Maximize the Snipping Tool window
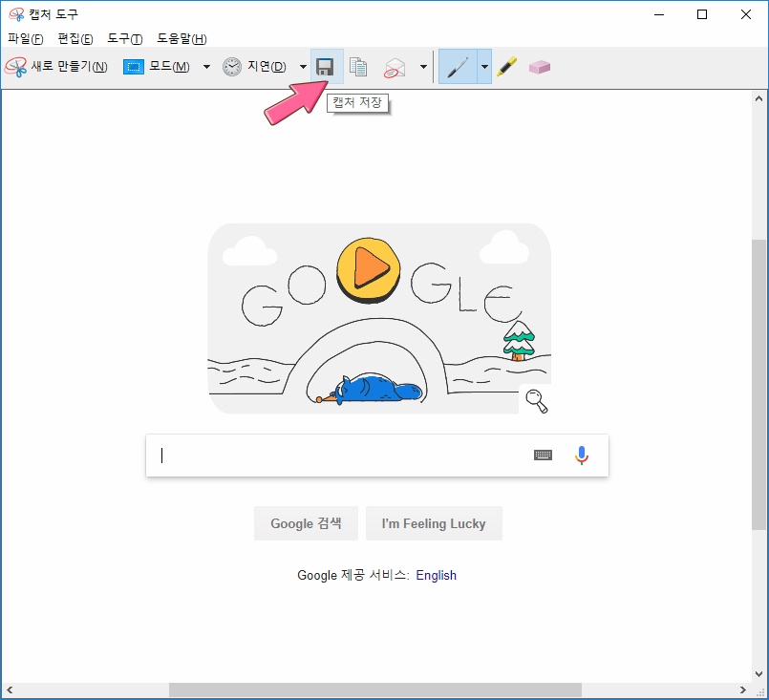Image resolution: width=769 pixels, height=700 pixels. [x=702, y=14]
